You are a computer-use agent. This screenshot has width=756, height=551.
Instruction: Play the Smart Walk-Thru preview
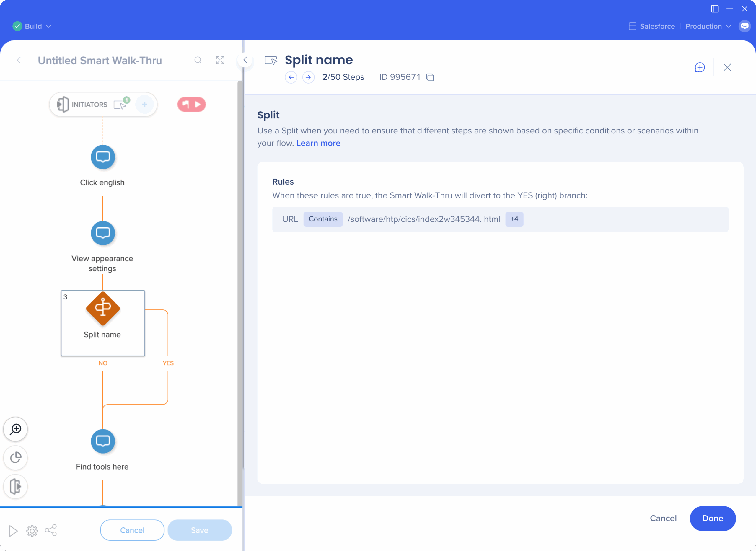13,531
